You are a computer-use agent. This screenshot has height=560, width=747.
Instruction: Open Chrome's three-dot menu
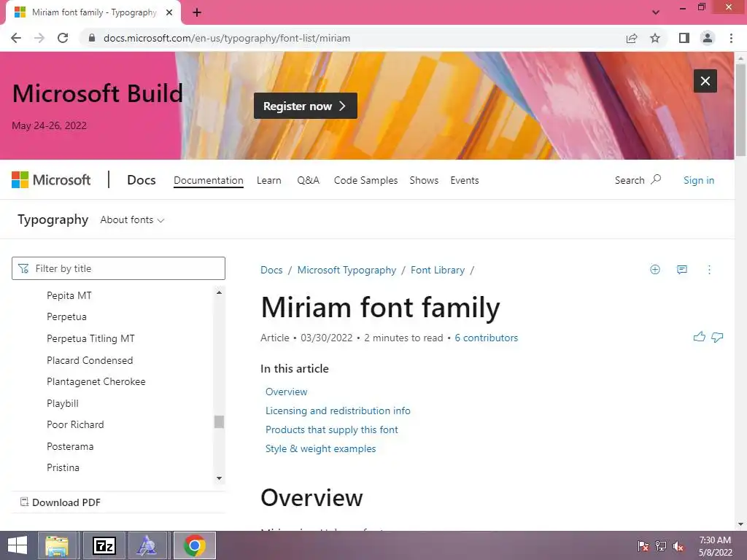(731, 38)
